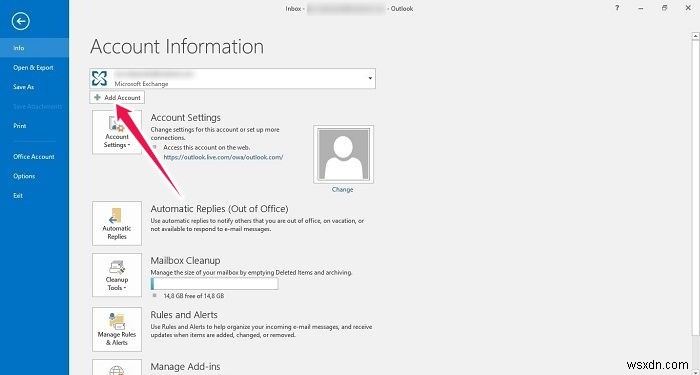
Task: Open Automatic Replies settings
Action: (x=117, y=223)
